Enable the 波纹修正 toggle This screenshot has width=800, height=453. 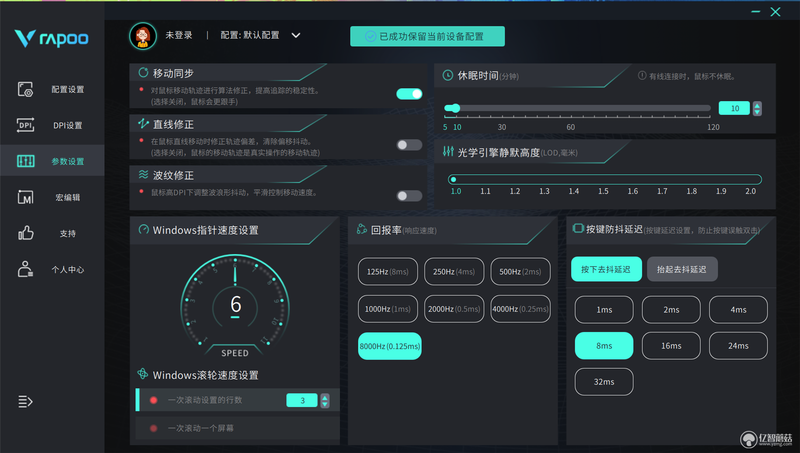(x=409, y=196)
